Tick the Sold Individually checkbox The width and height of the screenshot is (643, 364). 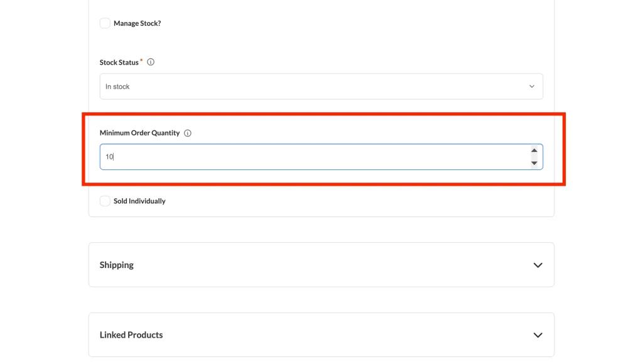point(105,201)
